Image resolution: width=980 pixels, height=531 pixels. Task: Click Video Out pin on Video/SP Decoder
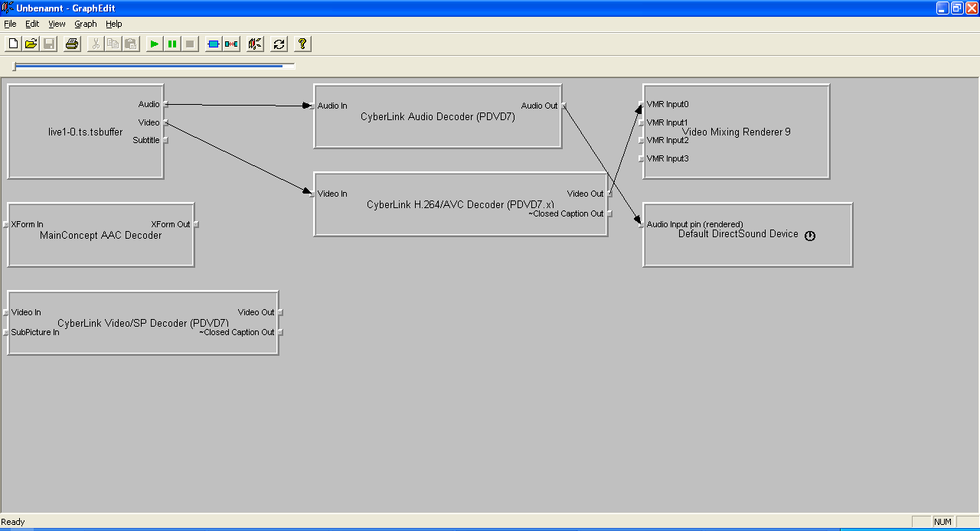click(279, 312)
